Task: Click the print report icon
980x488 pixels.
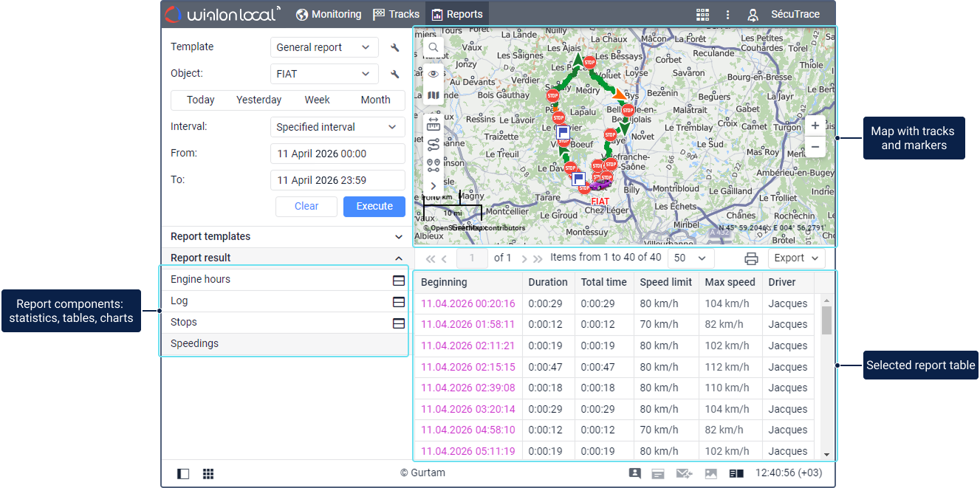Action: tap(751, 258)
